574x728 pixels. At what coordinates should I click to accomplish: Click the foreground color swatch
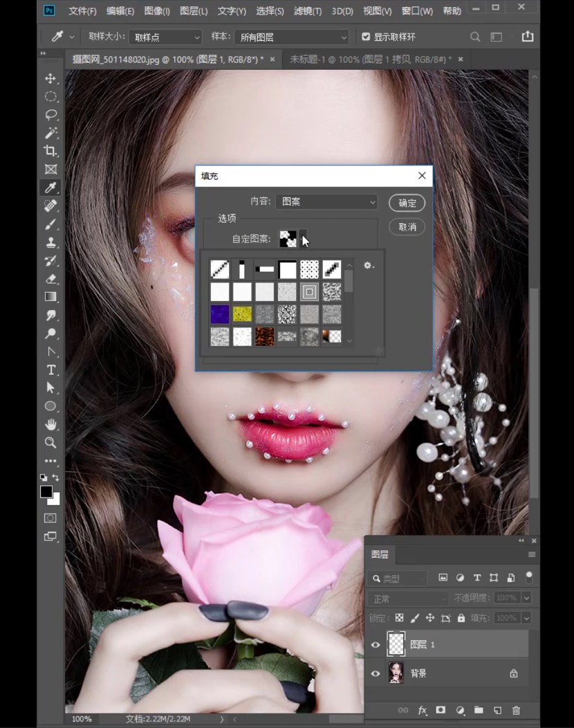(x=46, y=491)
